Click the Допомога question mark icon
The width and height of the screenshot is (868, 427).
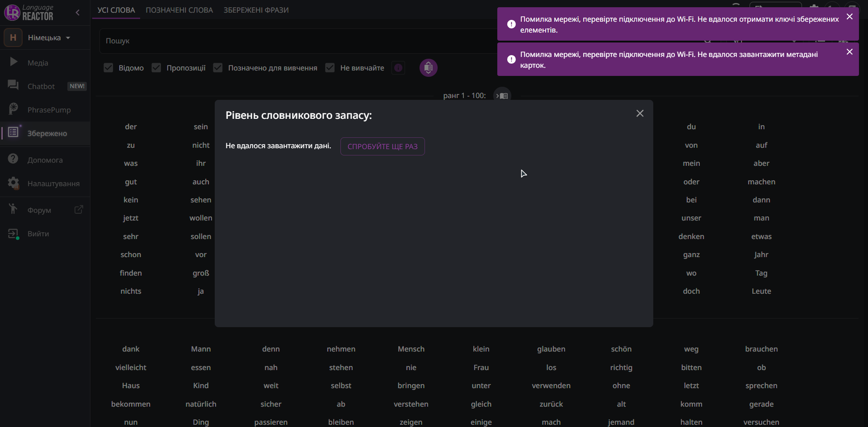(14, 159)
